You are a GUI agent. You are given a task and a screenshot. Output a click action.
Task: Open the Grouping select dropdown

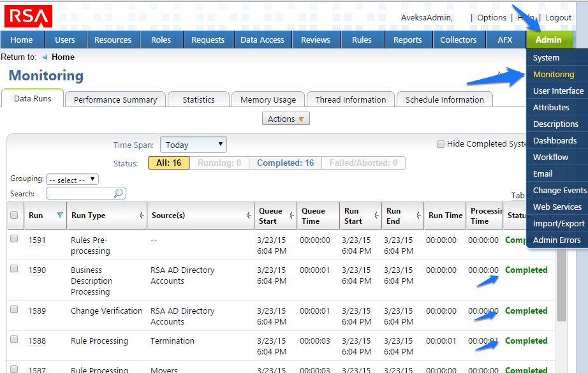point(72,179)
